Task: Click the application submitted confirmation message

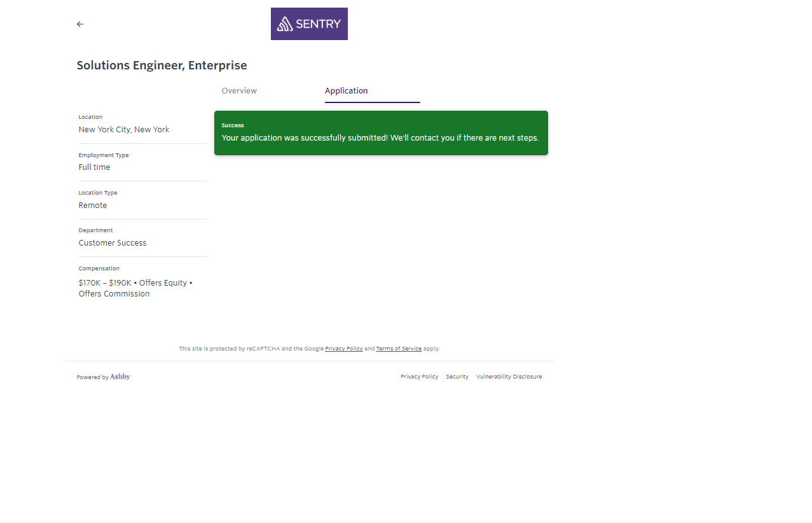Action: (x=380, y=138)
